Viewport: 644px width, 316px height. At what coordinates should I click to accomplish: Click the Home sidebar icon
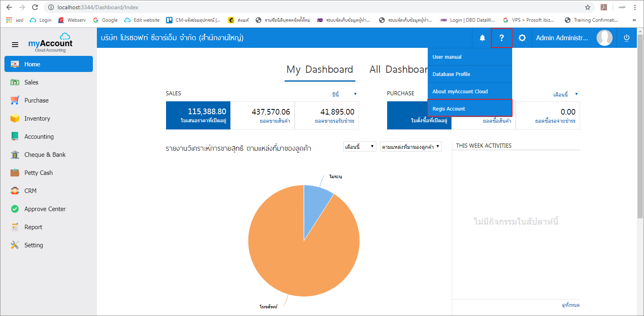click(15, 64)
